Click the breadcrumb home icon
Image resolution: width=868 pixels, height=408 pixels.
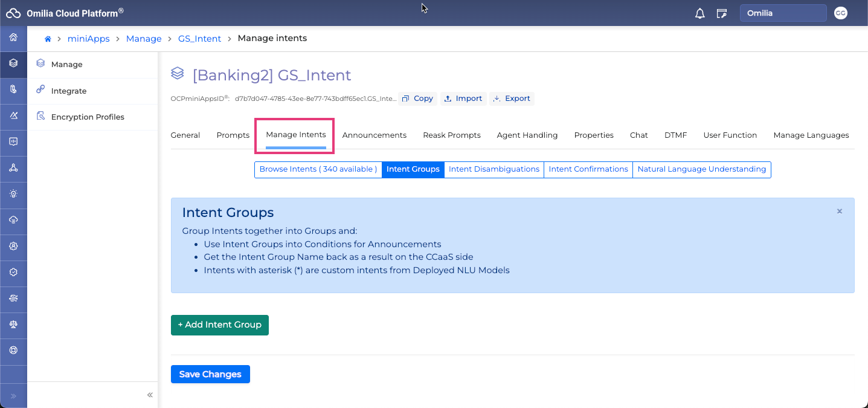pyautogui.click(x=48, y=39)
